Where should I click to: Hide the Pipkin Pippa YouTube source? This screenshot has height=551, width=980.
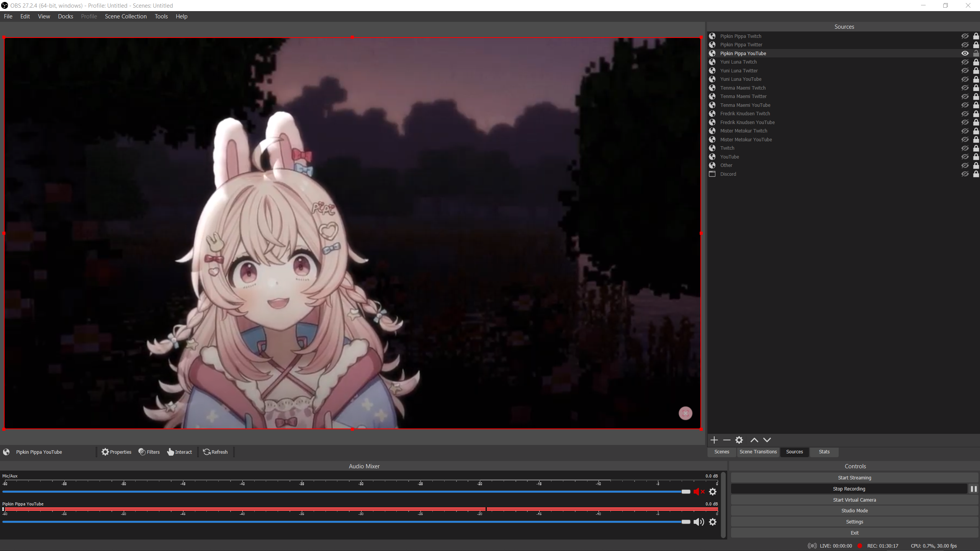965,53
